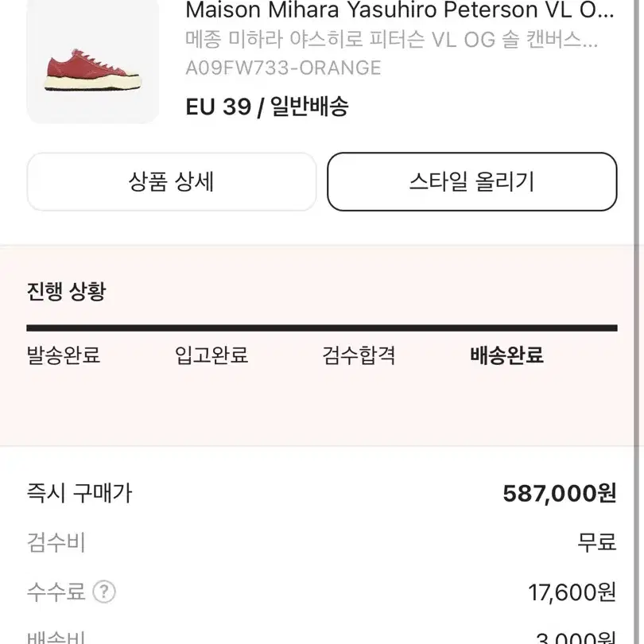Click the 스타일 올리기 button
This screenshot has width=644, height=644.
coord(472,181)
